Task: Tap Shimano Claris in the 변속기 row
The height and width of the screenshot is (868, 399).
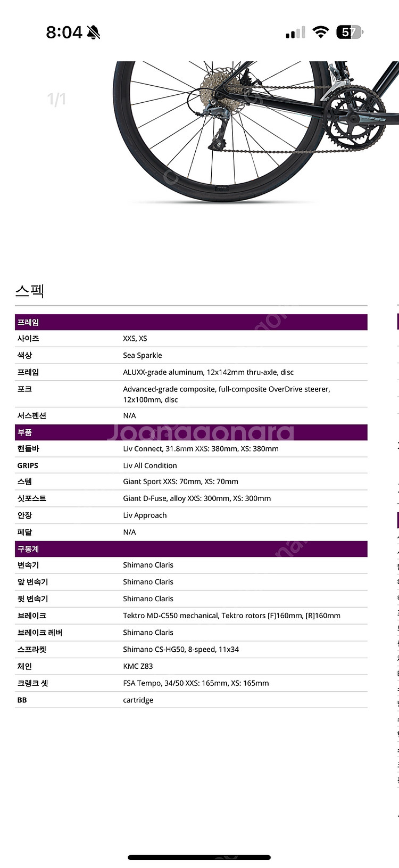Action: 148,565
